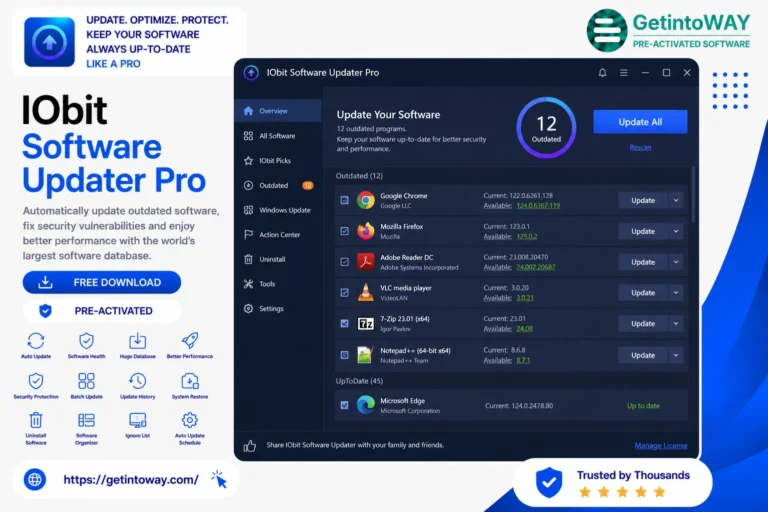Image resolution: width=768 pixels, height=512 pixels.
Task: Expand Update dropdown arrow for 7-Zip
Action: 676,323
